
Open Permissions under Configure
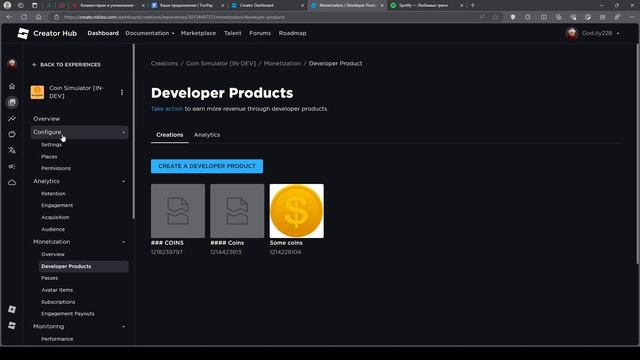pos(56,168)
